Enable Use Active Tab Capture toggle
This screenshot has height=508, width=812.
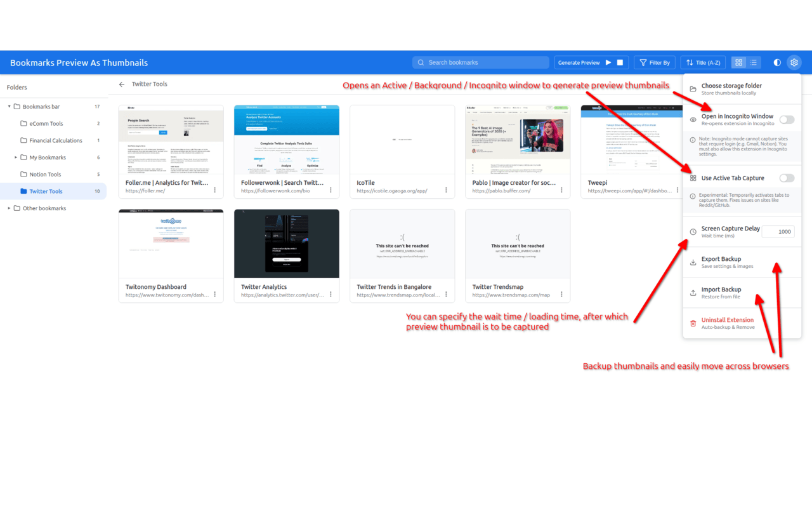point(787,178)
